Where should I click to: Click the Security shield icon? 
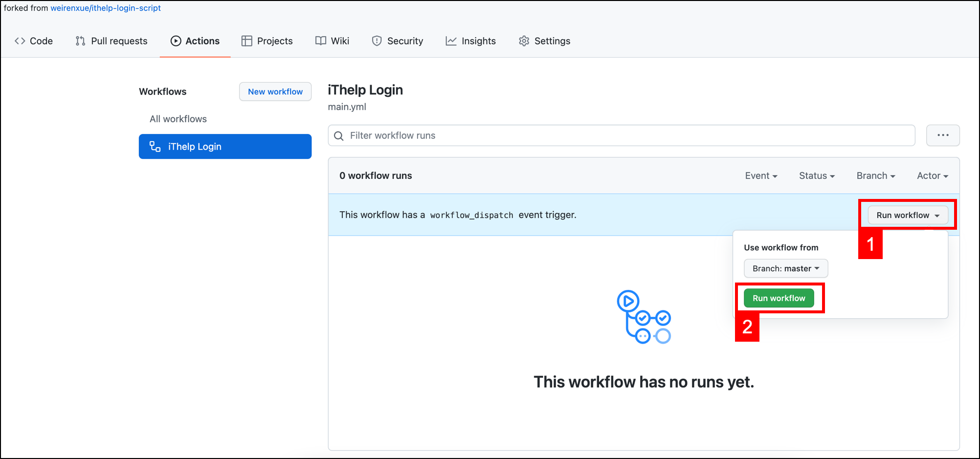pyautogui.click(x=377, y=41)
